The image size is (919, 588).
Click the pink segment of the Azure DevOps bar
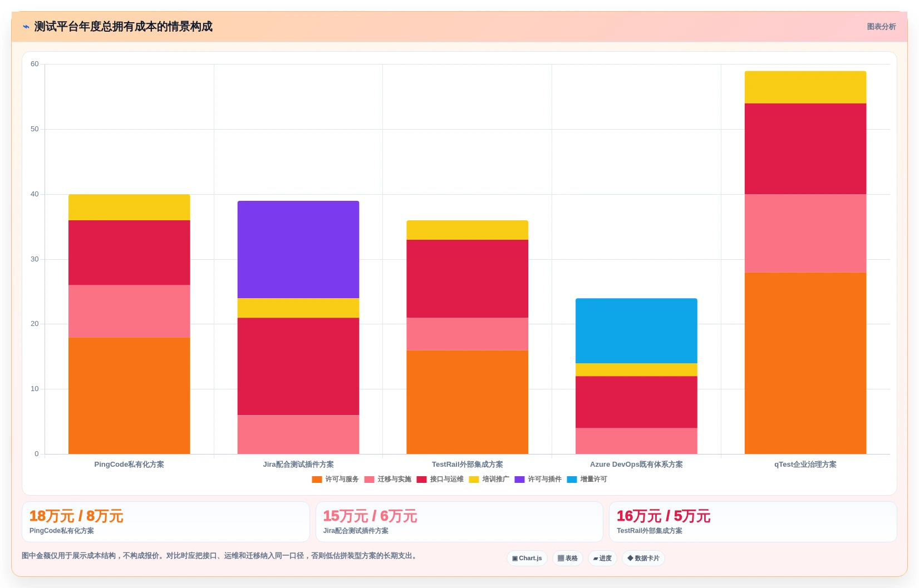pyautogui.click(x=636, y=441)
